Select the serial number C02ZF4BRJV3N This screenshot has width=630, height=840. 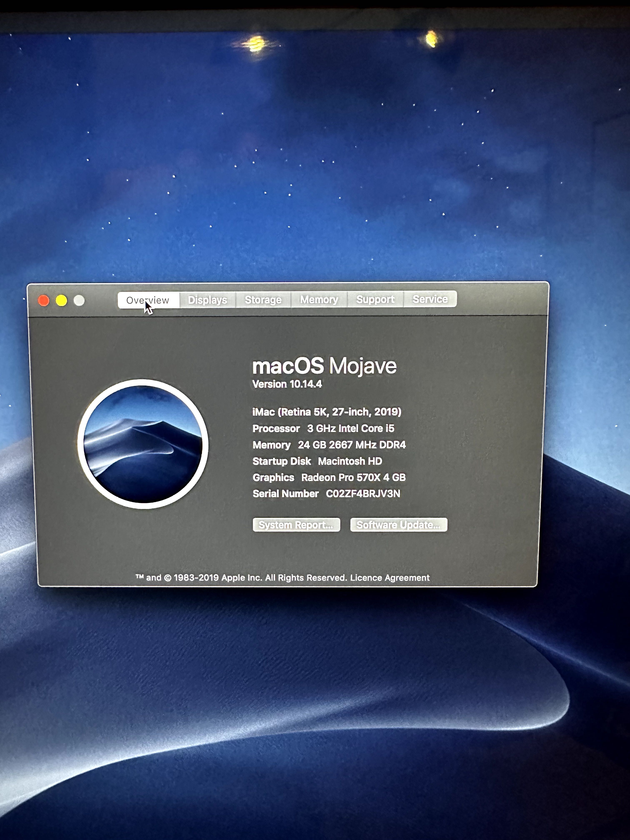coord(363,494)
